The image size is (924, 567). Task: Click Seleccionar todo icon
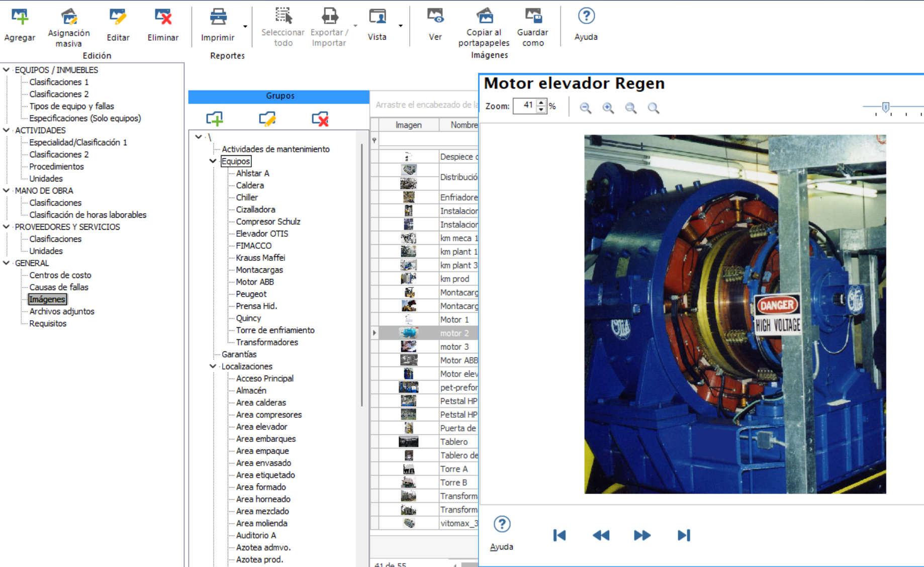[283, 16]
